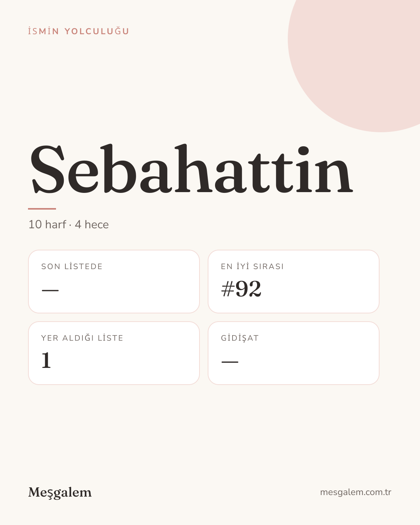Click the dash under GİDİŞAT
Screen dimensions: 420x525
pyautogui.click(x=230, y=362)
